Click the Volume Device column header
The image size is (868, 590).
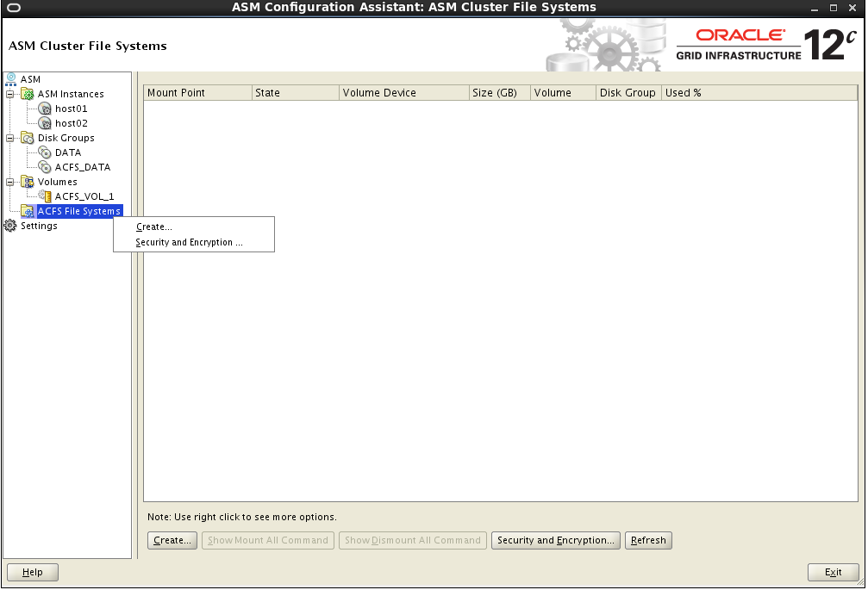click(x=404, y=93)
